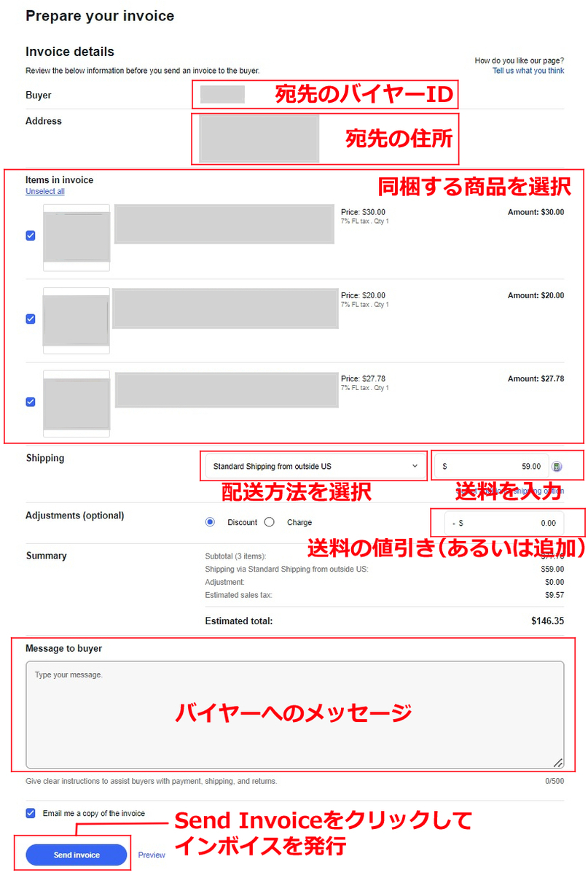The width and height of the screenshot is (588, 875).
Task: Click the textarea resize grip icon
Action: pos(558,763)
